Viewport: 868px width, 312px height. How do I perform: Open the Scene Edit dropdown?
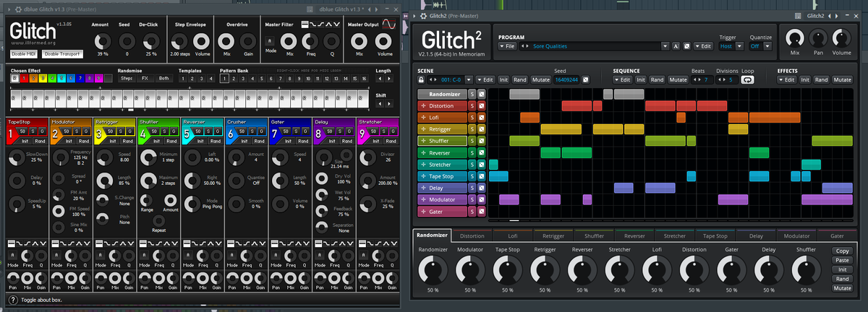tap(485, 79)
